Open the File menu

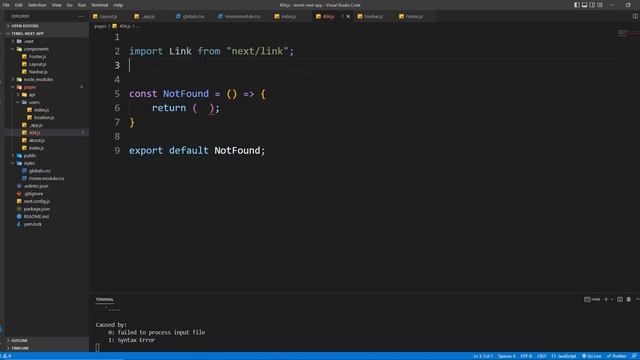(6, 5)
